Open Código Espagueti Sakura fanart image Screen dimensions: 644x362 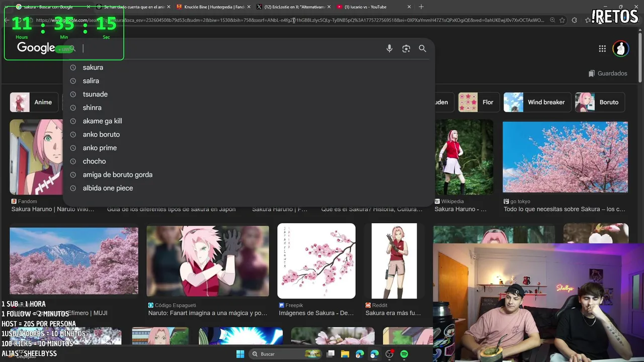(208, 261)
